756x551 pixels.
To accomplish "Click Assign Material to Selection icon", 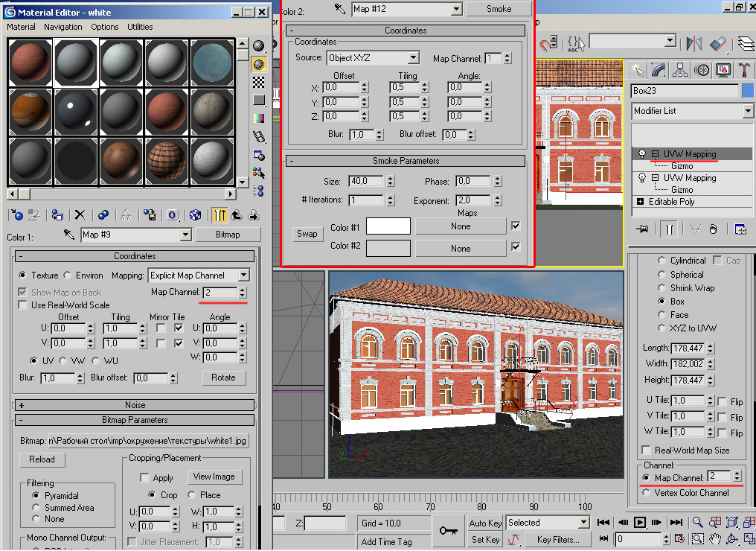I will [x=57, y=215].
